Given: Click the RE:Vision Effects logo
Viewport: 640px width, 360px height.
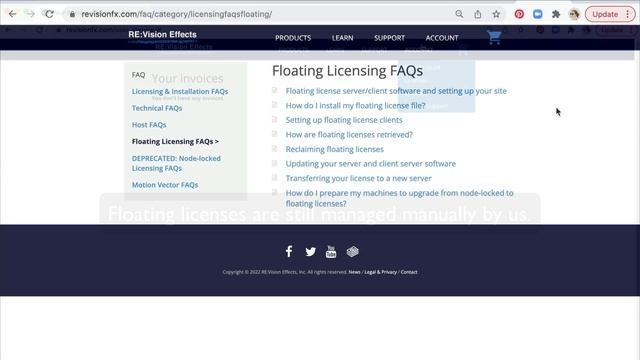Looking at the screenshot, I should click(162, 35).
